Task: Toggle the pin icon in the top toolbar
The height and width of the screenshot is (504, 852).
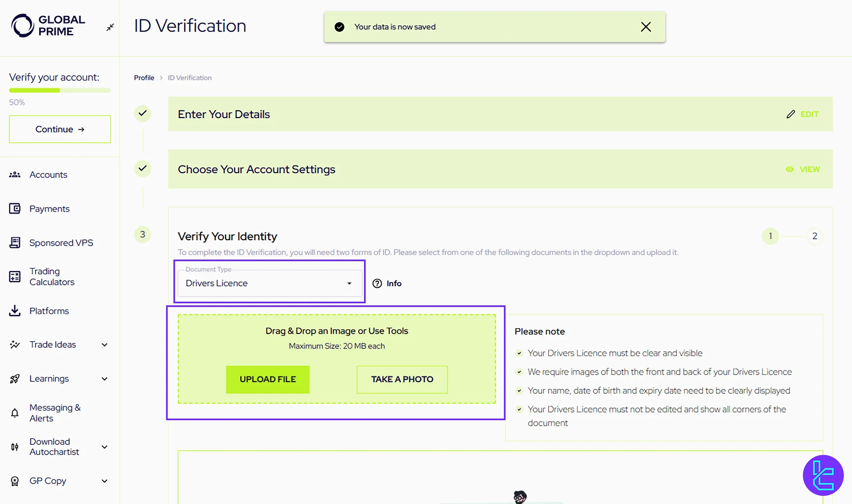Action: point(110,27)
